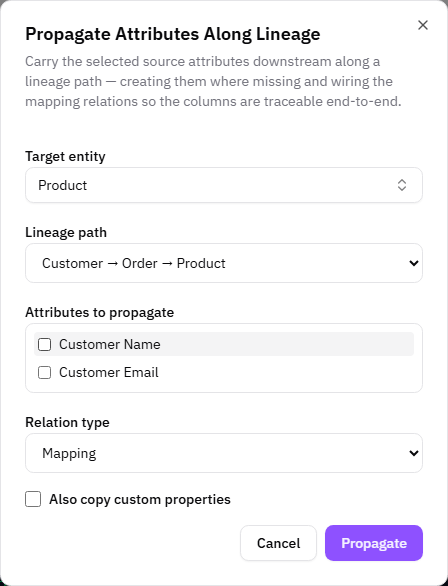Click the Attributes to propagate heading
The image size is (448, 586).
point(99,312)
